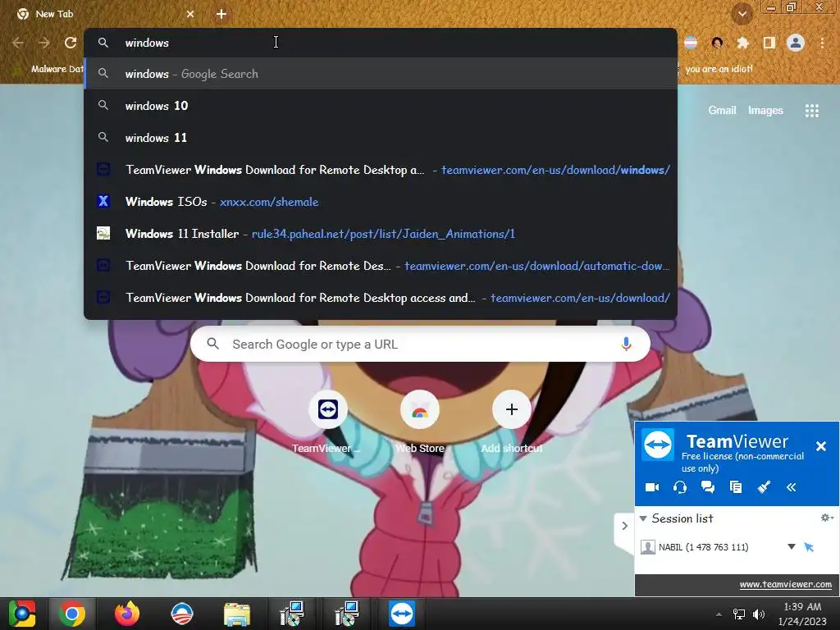Viewport: 840px width, 630px height.
Task: Open Chrome's three-dot menu
Action: [x=822, y=43]
